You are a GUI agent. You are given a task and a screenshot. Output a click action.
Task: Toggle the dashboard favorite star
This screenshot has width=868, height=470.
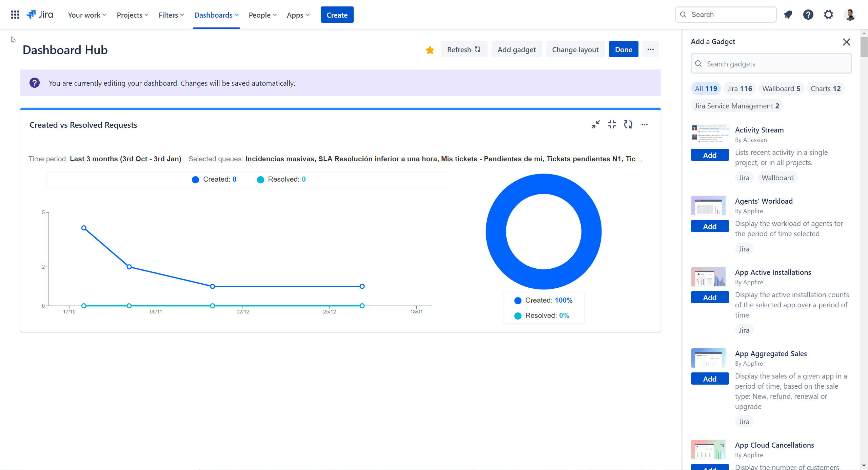(x=430, y=50)
